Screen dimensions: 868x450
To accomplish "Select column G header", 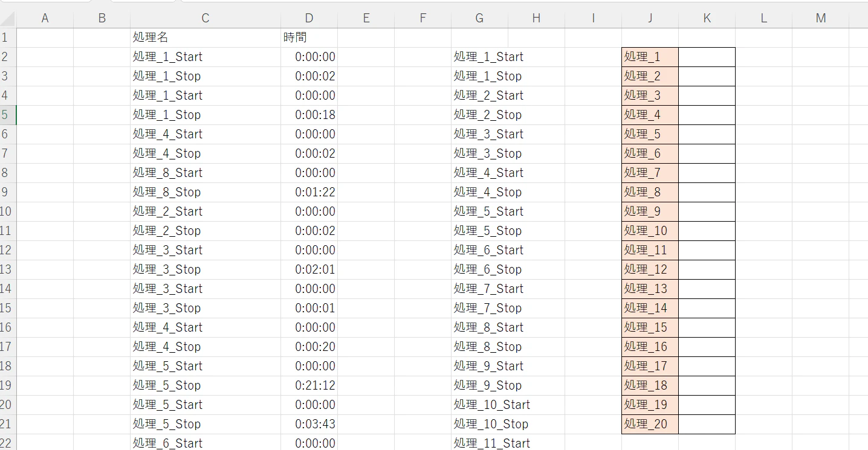I will point(479,18).
